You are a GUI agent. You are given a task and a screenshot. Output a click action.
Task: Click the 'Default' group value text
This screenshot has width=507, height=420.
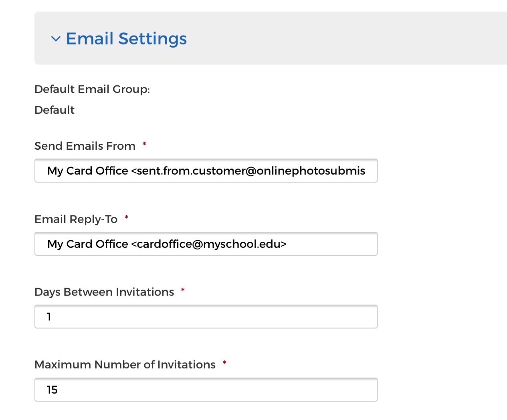pos(55,110)
